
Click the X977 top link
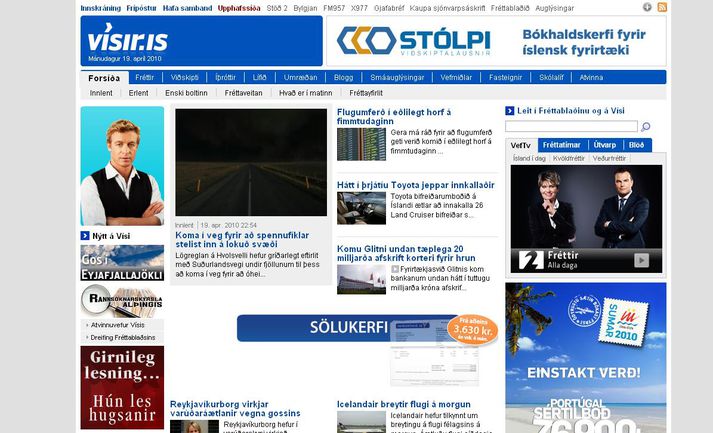point(359,8)
